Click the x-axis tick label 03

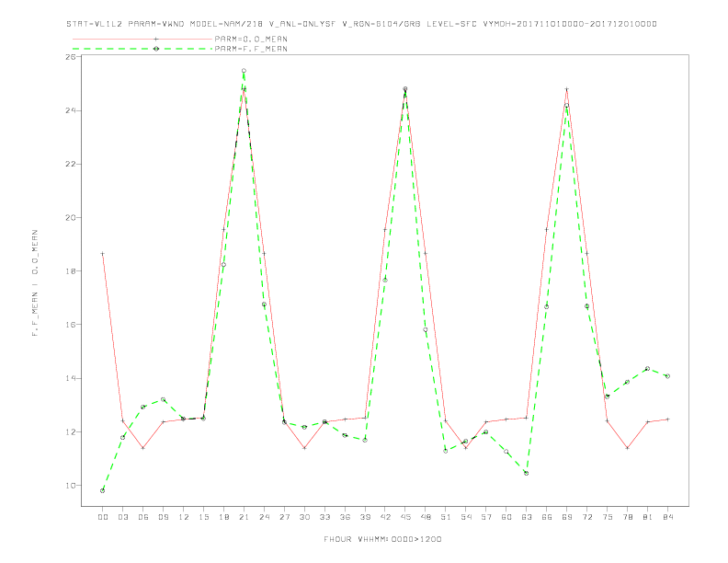(x=122, y=517)
